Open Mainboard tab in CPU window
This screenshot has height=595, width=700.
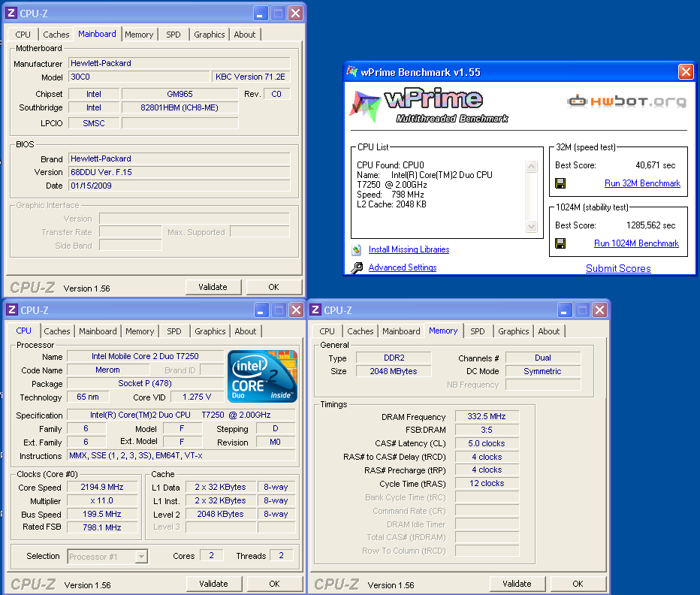[98, 331]
